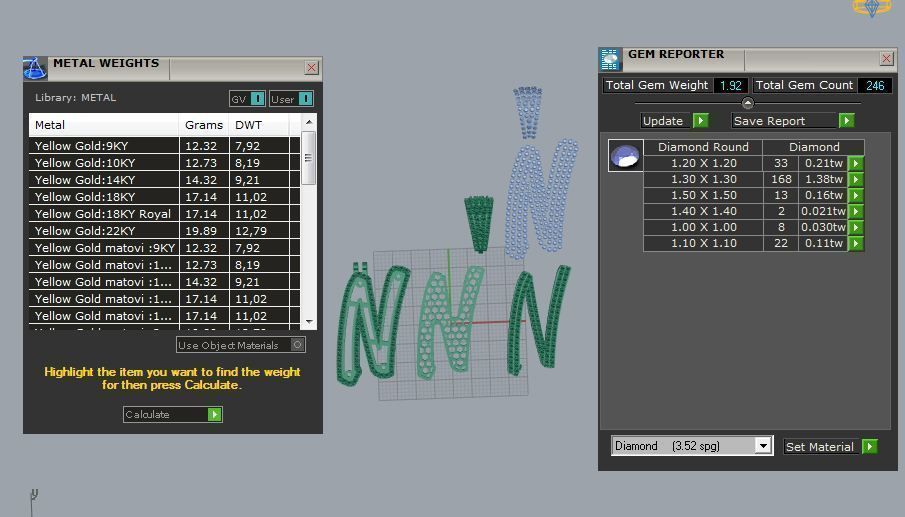Click the Calculate button
905x517 pixels.
(173, 414)
